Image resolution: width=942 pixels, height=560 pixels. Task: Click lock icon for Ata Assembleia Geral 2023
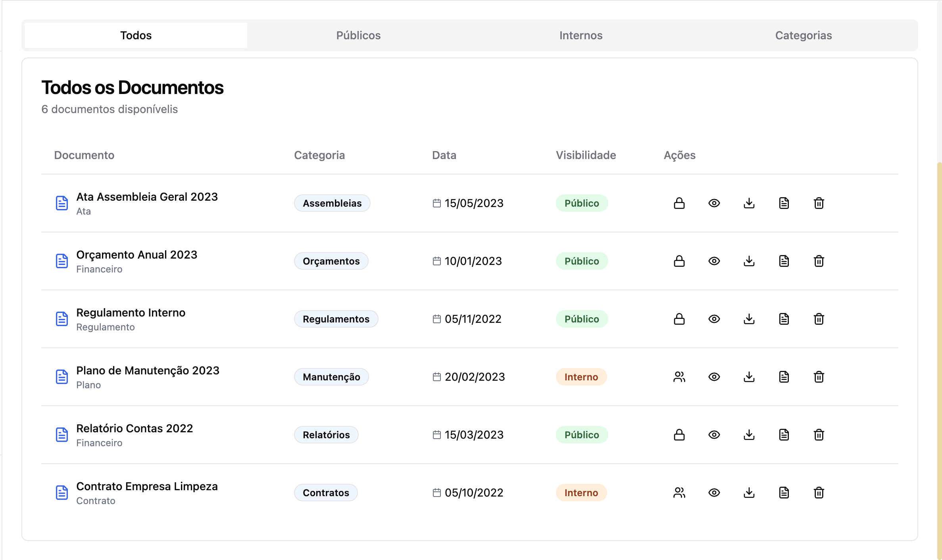coord(679,203)
